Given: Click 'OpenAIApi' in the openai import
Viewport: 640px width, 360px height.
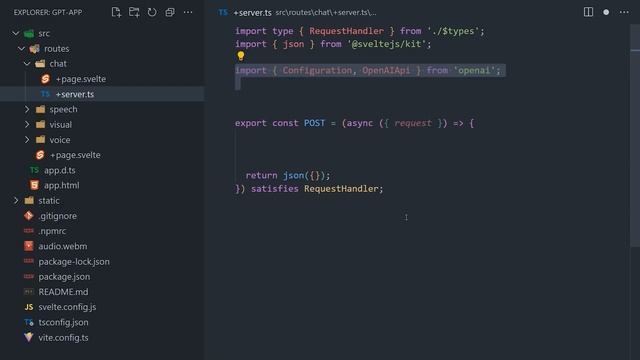Looking at the screenshot, I should click(x=386, y=70).
